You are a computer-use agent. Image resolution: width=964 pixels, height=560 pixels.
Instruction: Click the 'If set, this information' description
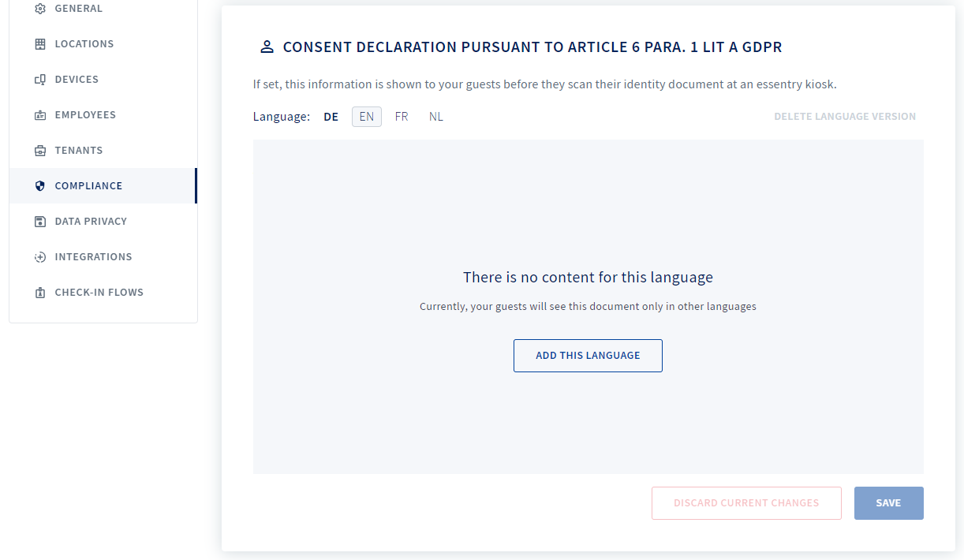pos(544,84)
